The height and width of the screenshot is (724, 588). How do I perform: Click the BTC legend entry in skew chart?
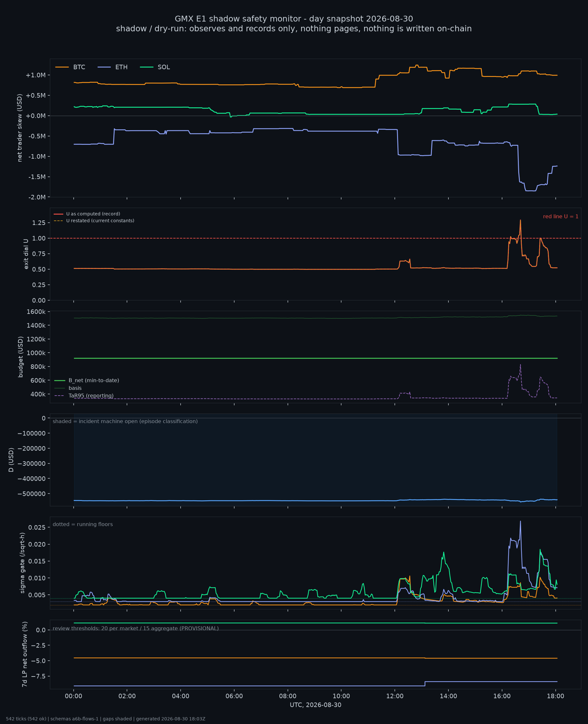coord(70,67)
